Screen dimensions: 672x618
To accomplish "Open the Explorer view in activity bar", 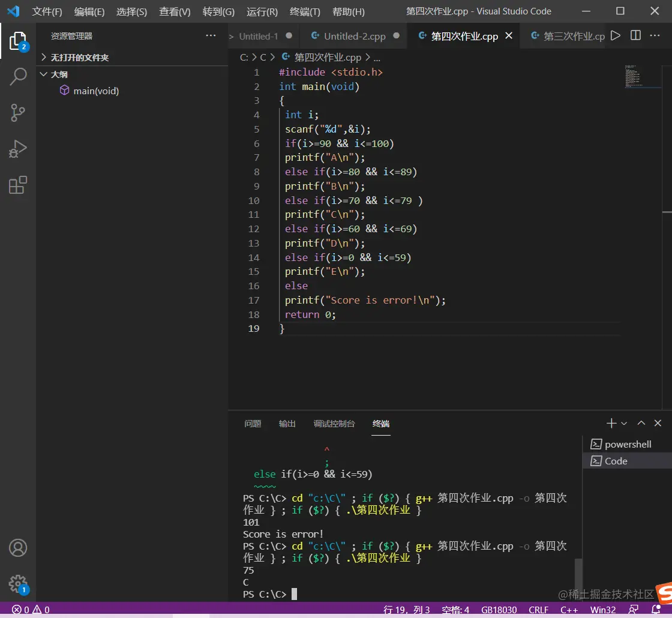I will (x=18, y=41).
